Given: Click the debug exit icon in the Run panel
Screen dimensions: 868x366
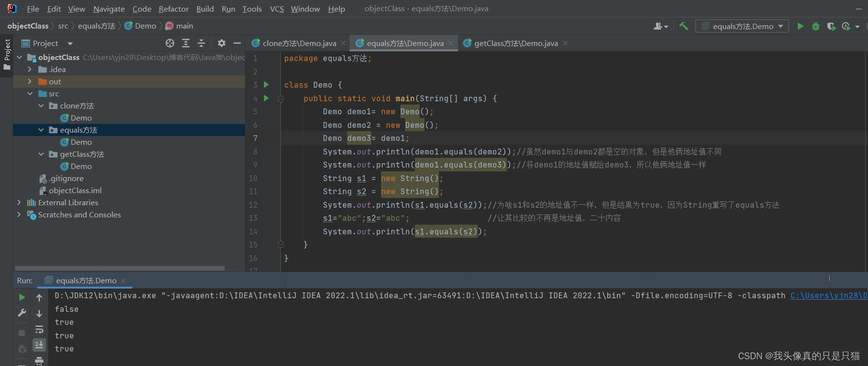Looking at the screenshot, I should coord(22,349).
